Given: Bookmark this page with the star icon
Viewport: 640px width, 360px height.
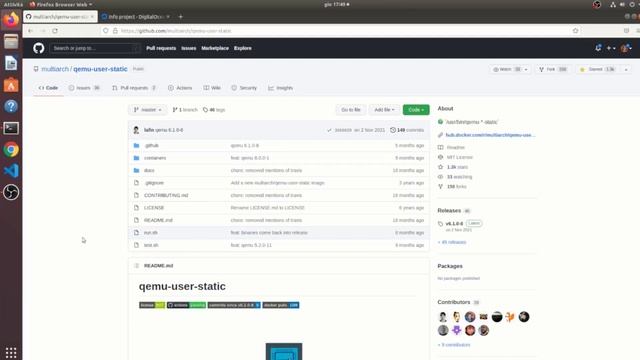Looking at the screenshot, I should coord(576,31).
